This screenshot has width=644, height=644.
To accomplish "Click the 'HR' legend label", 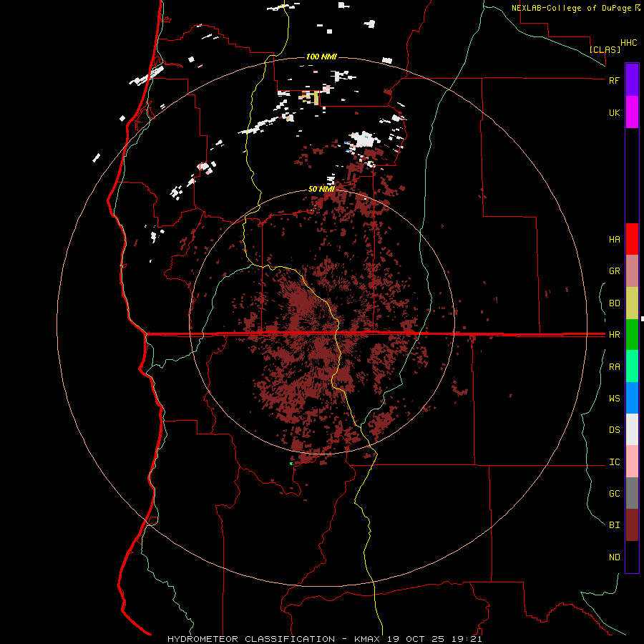I will tap(614, 335).
